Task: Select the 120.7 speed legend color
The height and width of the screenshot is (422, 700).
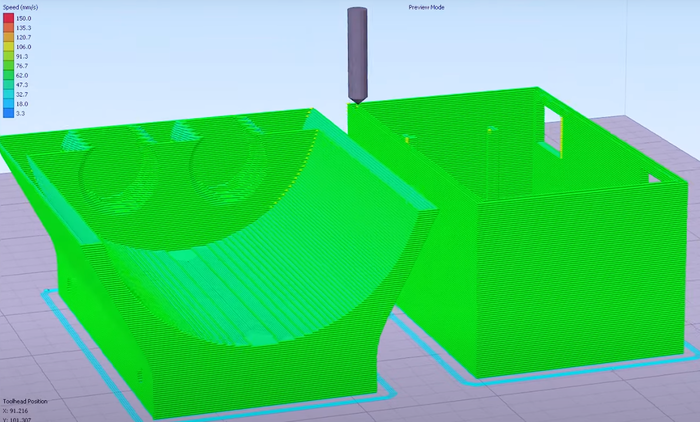Action: pos(7,37)
